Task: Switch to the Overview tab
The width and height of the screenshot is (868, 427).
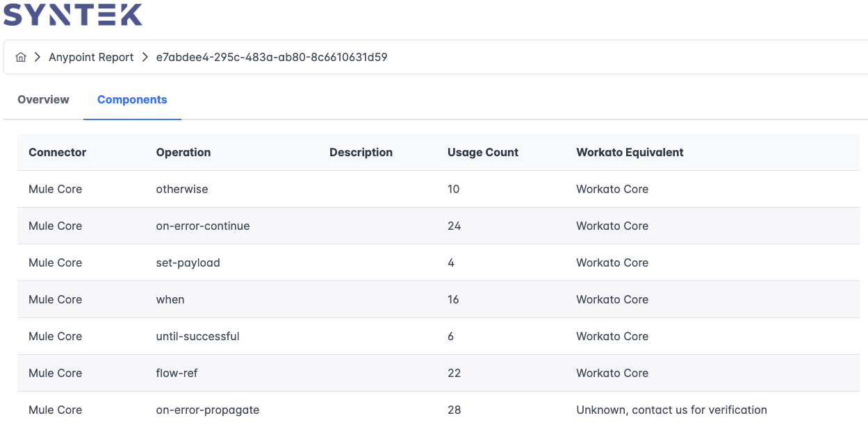Action: coord(43,99)
